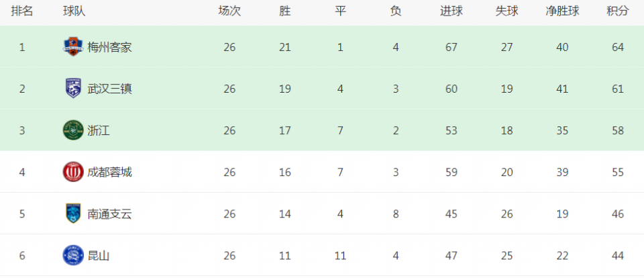Open the 武汉三镇 team name link
644x278 pixels.
tap(109, 89)
